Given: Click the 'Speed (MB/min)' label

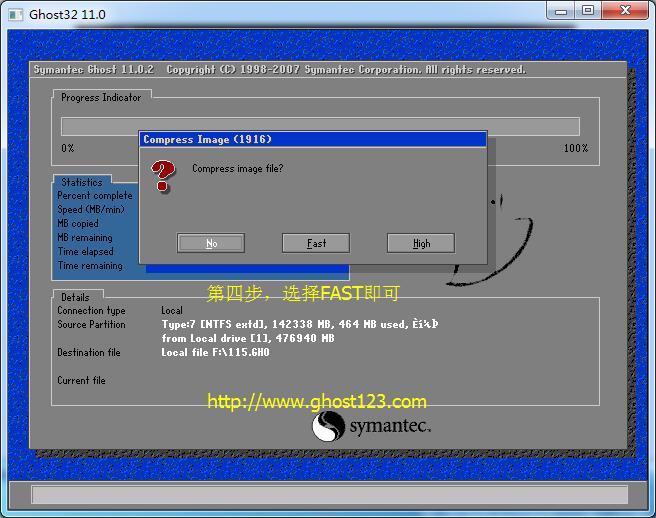Looking at the screenshot, I should pos(91,209).
